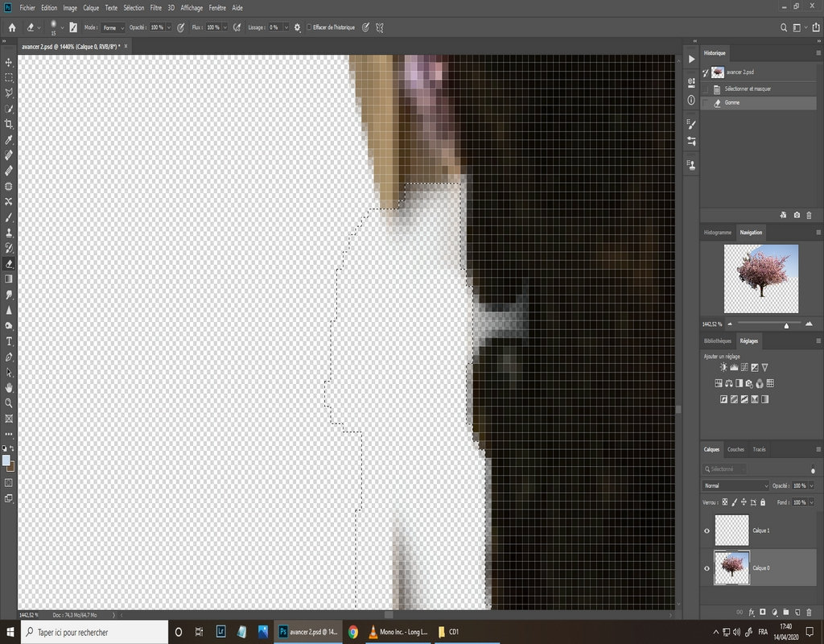Open the Opacité dropdown in options bar
This screenshot has height=644, width=824.
169,27
